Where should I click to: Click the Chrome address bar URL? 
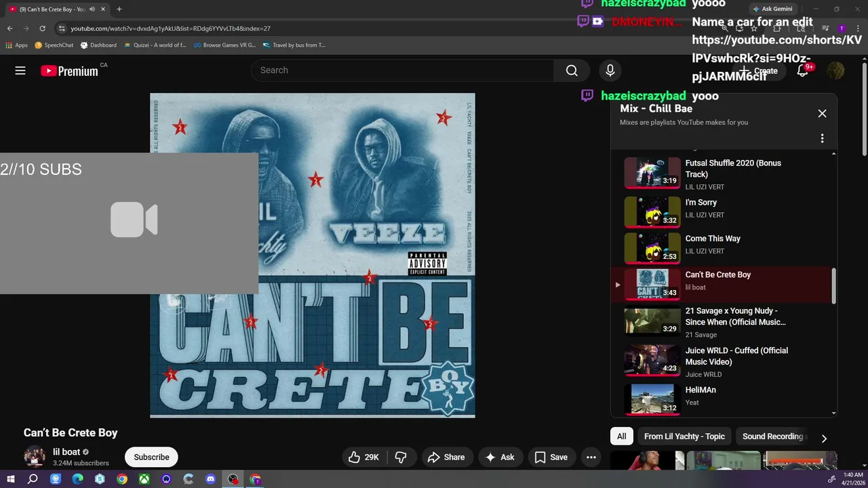171,28
